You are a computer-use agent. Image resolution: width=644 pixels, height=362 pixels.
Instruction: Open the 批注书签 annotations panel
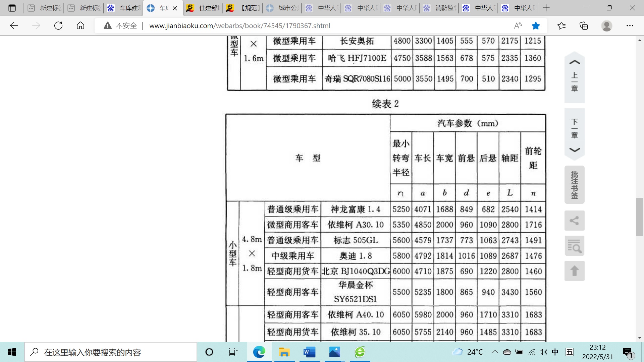(574, 185)
